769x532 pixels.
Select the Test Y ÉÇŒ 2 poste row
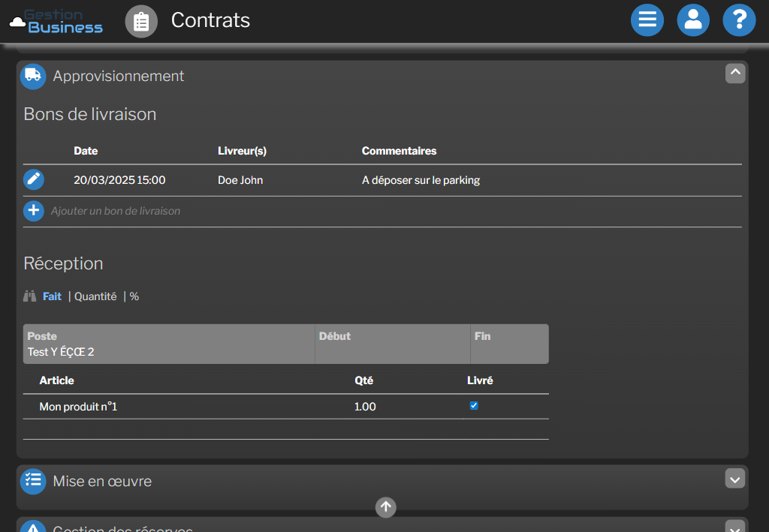tap(61, 352)
